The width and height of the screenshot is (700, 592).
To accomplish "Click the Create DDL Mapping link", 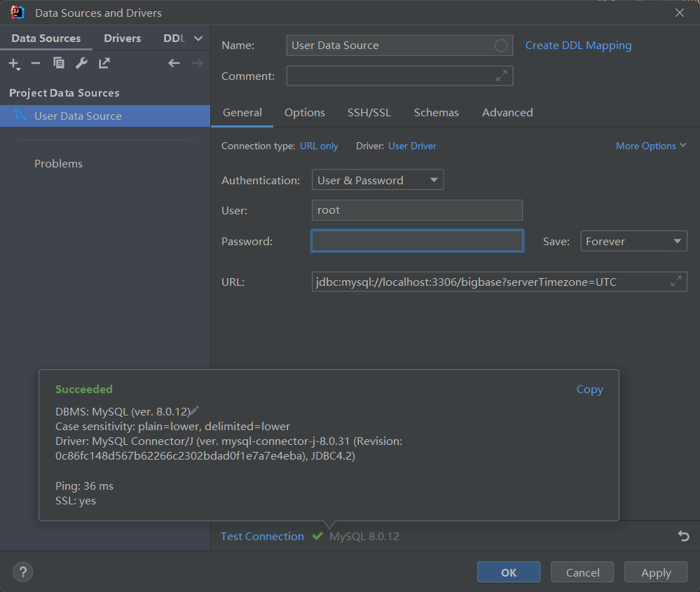I will [578, 46].
